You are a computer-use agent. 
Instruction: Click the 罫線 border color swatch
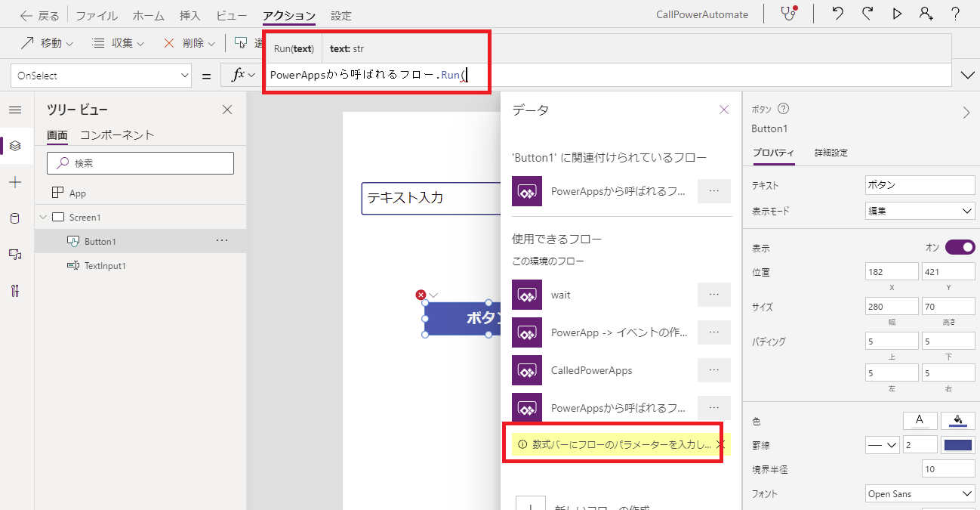click(x=957, y=444)
